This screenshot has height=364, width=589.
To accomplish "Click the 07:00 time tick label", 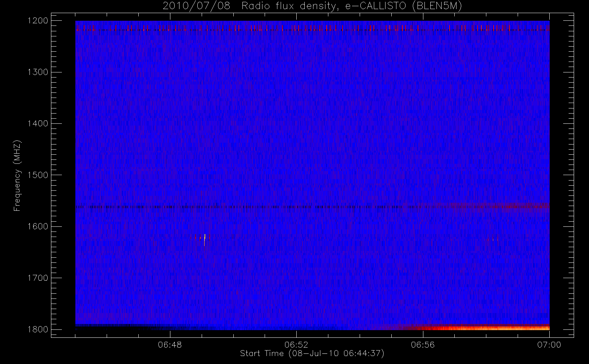I will (x=549, y=344).
